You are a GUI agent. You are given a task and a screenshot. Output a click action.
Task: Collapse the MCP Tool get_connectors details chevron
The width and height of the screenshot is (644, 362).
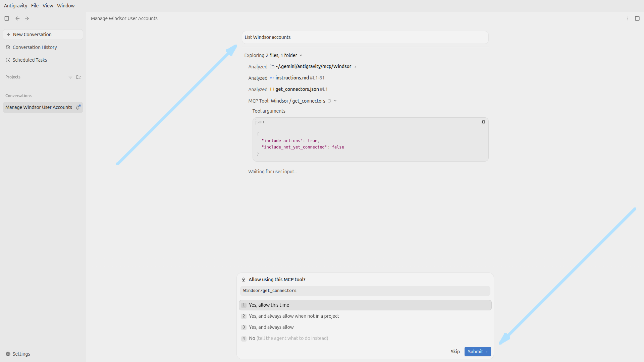(x=335, y=101)
